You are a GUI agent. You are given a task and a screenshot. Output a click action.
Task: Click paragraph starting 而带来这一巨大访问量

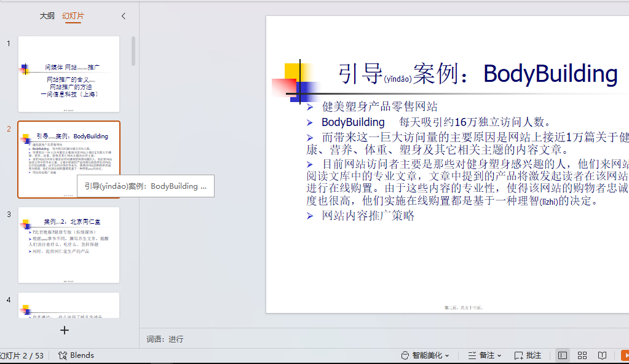point(468,144)
